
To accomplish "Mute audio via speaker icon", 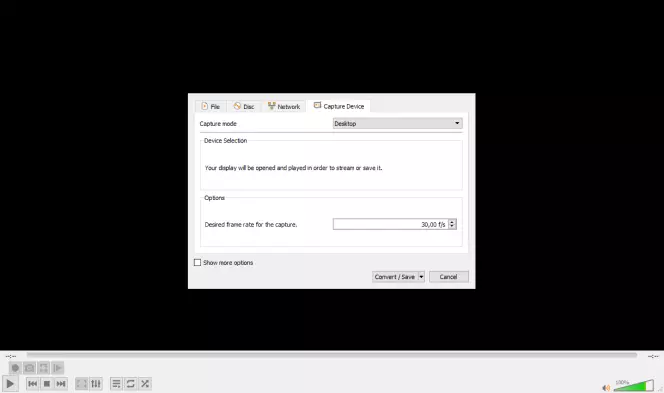I will [606, 387].
